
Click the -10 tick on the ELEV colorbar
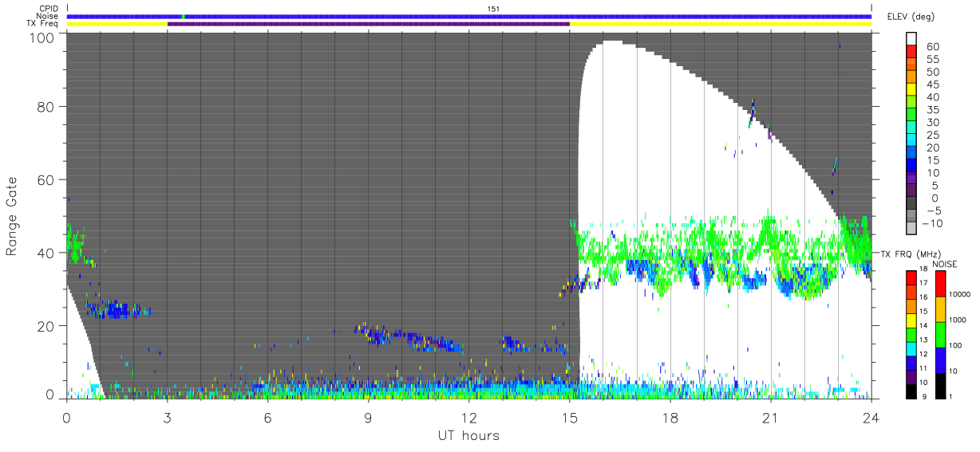pyautogui.click(x=933, y=223)
